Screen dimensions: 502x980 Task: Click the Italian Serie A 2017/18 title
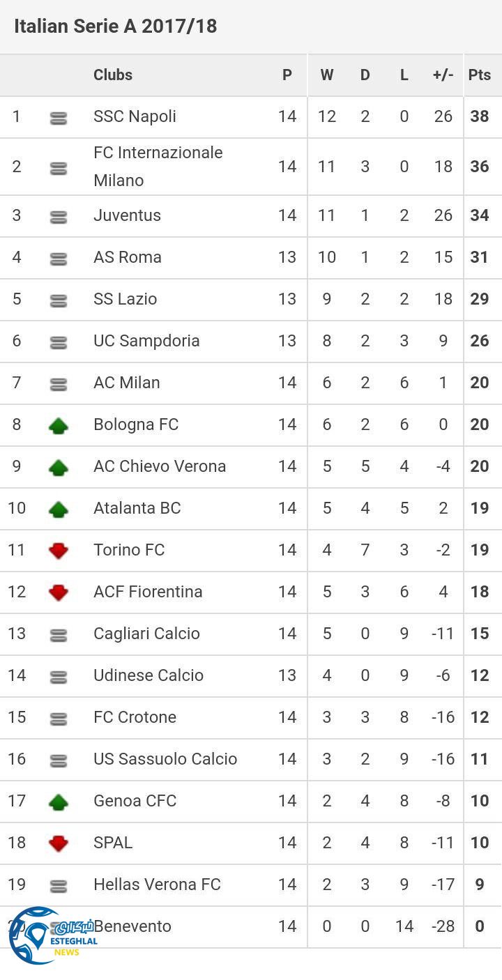click(x=116, y=26)
